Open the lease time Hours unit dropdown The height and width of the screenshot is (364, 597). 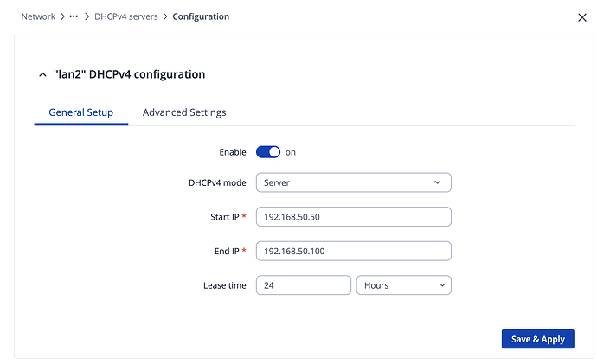(403, 284)
